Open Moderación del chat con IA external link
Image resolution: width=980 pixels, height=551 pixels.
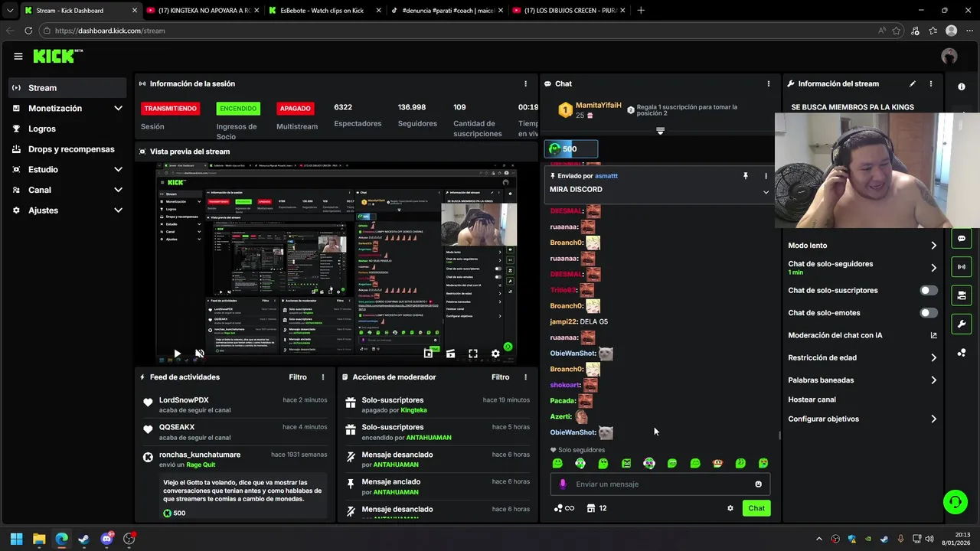[x=933, y=335]
